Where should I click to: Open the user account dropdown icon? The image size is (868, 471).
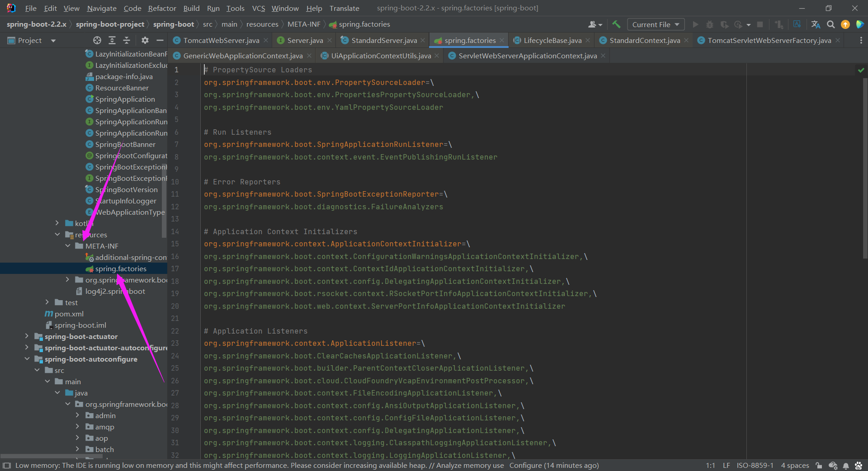point(595,24)
